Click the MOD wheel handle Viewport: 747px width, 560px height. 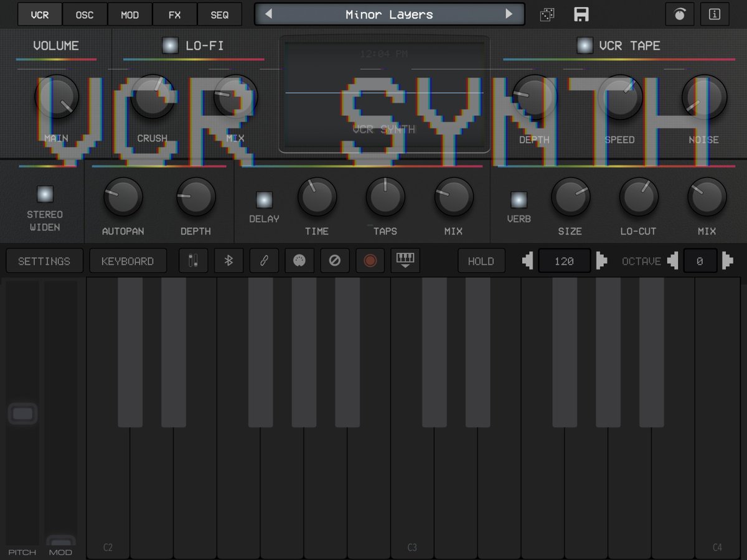coord(61,541)
